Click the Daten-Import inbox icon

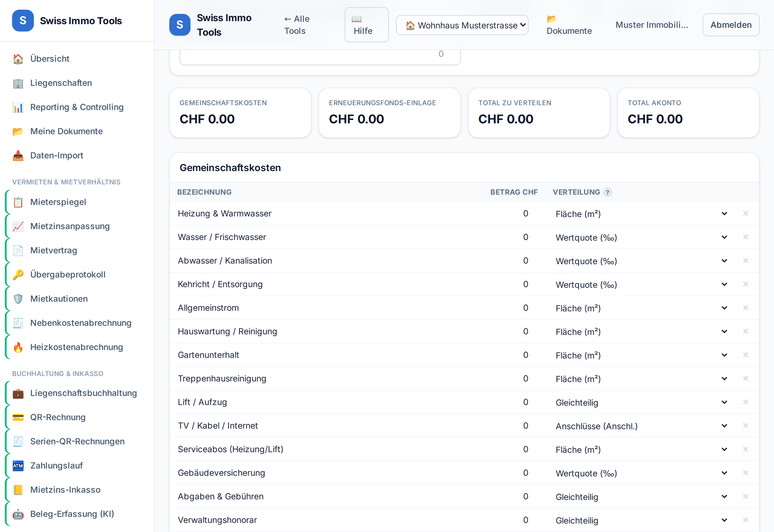coord(18,155)
